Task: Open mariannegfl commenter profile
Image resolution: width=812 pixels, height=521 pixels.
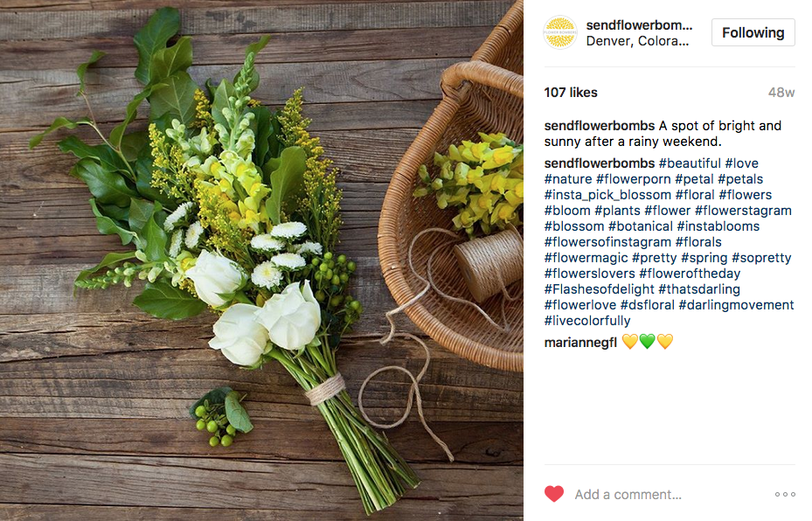Action: point(580,343)
